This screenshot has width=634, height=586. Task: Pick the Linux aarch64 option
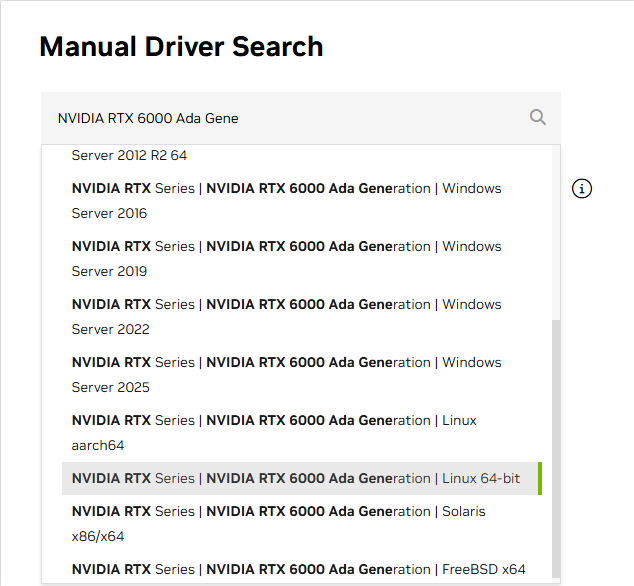click(x=302, y=433)
